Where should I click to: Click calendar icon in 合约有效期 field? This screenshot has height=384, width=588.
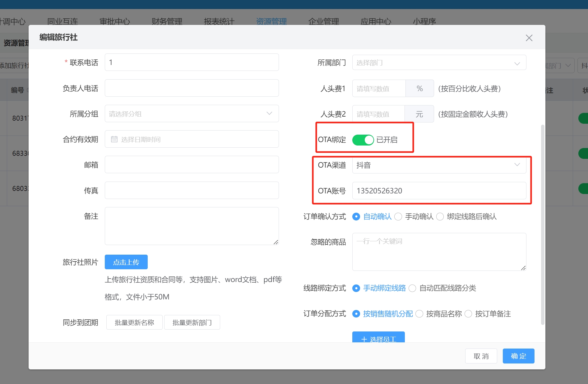tap(114, 139)
